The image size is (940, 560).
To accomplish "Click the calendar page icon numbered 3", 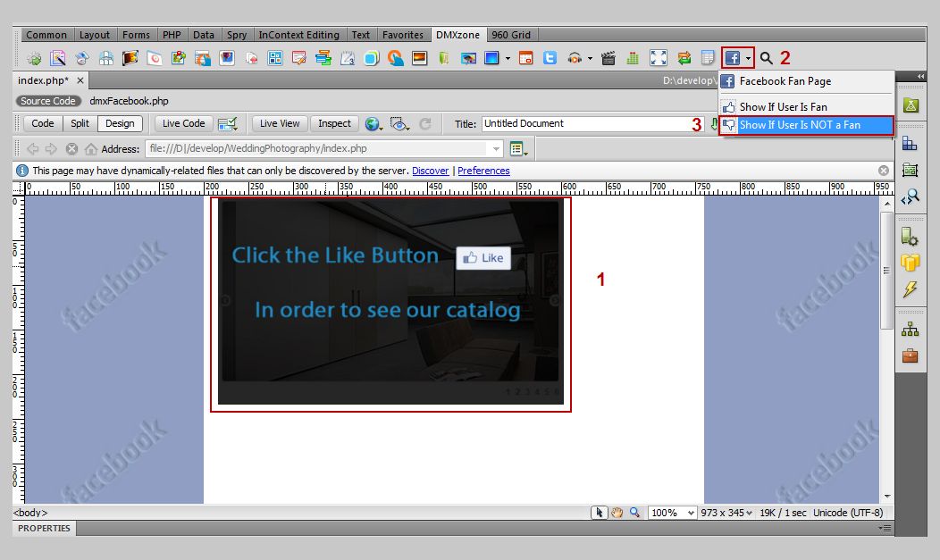I will 347,58.
